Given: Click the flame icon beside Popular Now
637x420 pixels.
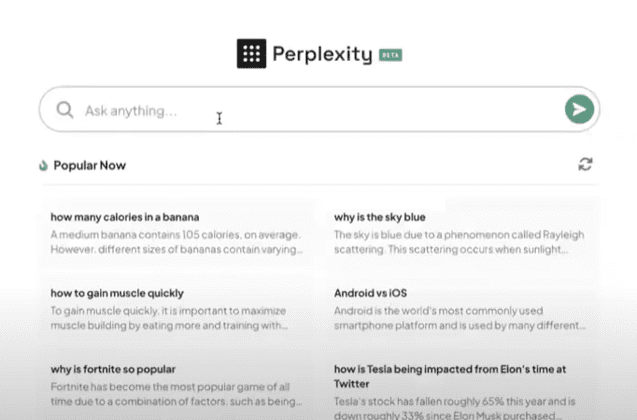Looking at the screenshot, I should click(43, 165).
